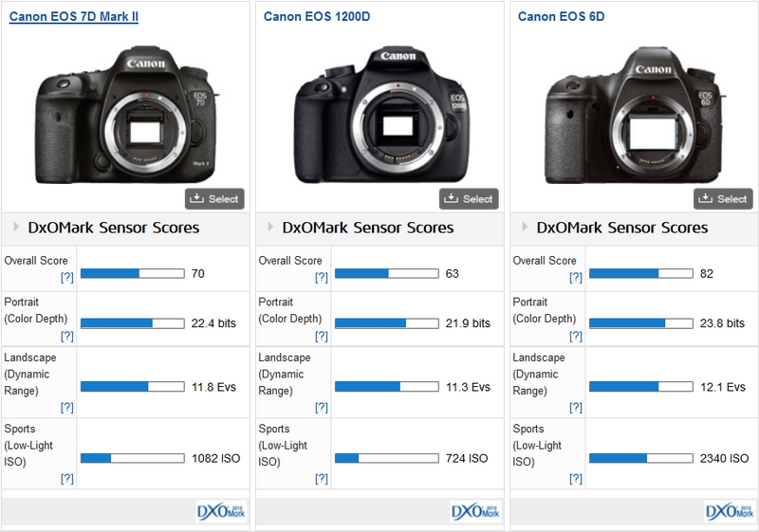This screenshot has width=759, height=532.
Task: Open Landscape Dynamic Range help [?] for EOS 6D
Action: tap(576, 408)
